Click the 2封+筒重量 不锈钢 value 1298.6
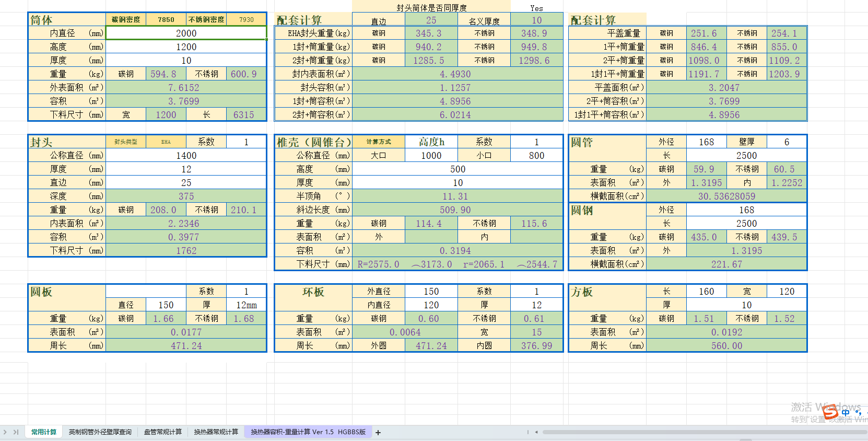Viewport: 868px width, 441px height. (x=536, y=60)
